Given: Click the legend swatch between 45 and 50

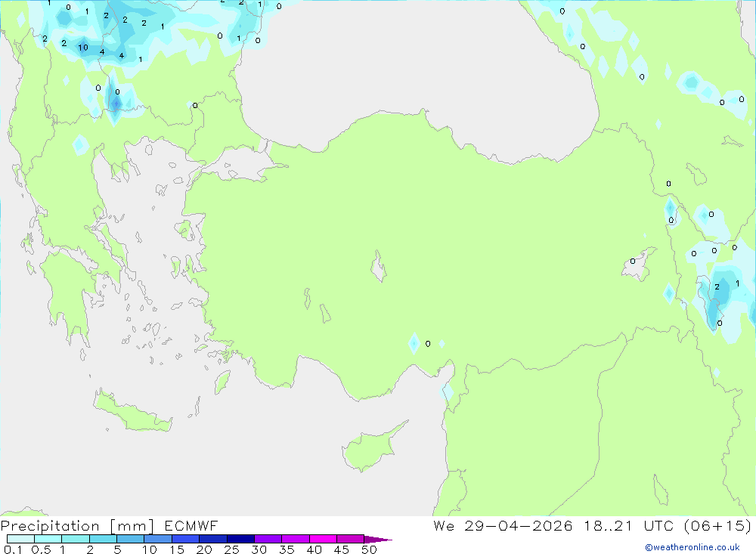Looking at the screenshot, I should (350, 539).
